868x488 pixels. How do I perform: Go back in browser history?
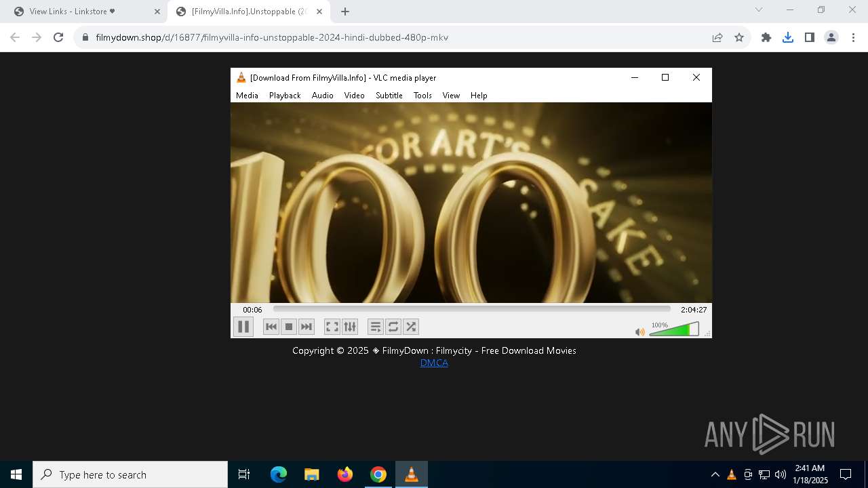15,37
